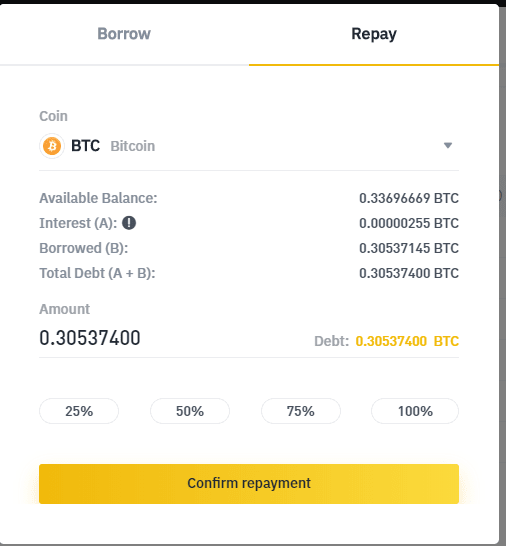
Task: Choose the 25% repayment option
Action: click(79, 411)
